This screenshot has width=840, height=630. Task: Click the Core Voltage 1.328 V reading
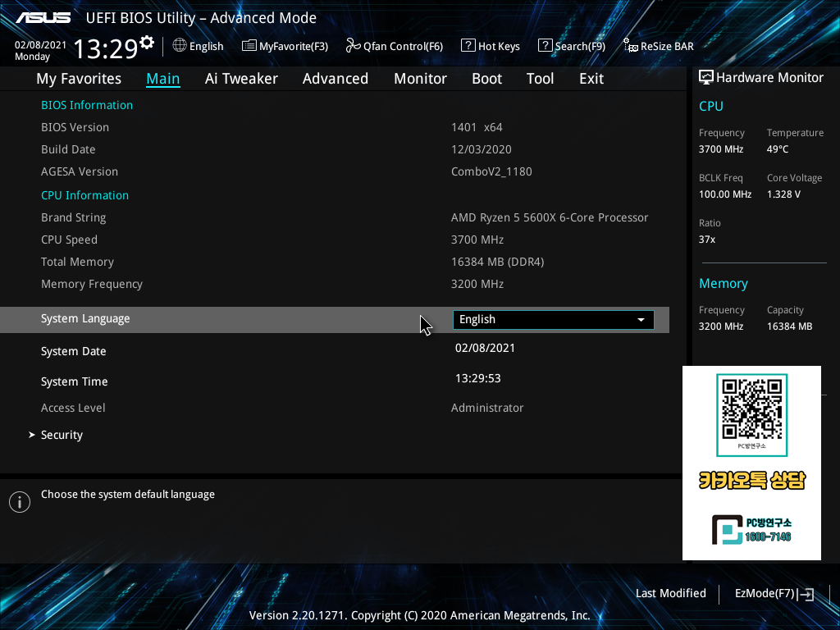[783, 194]
